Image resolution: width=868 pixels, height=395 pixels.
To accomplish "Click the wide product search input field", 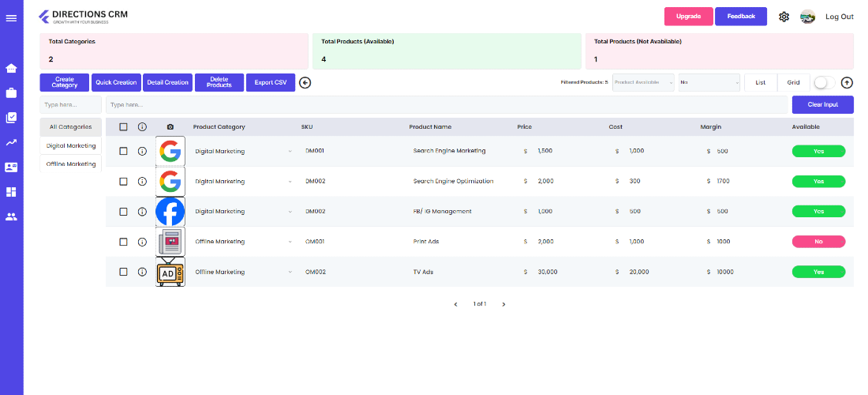I will [447, 105].
